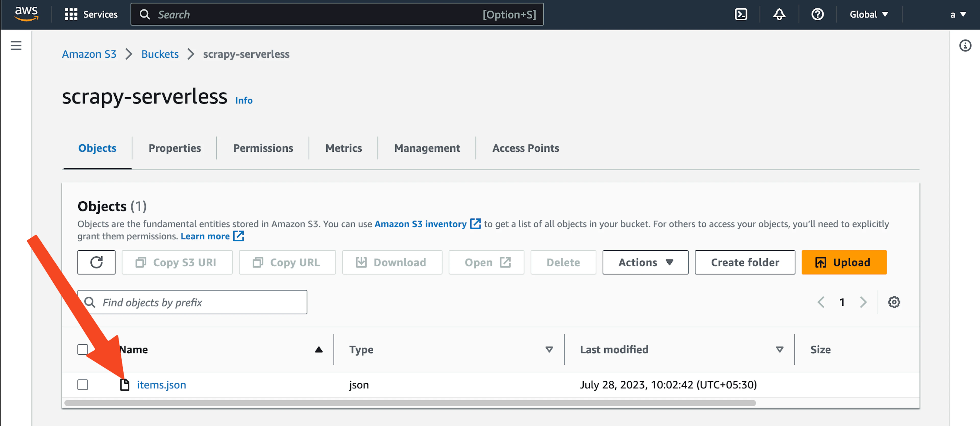Click the Copy URL button
The image size is (980, 426).
pos(287,262)
